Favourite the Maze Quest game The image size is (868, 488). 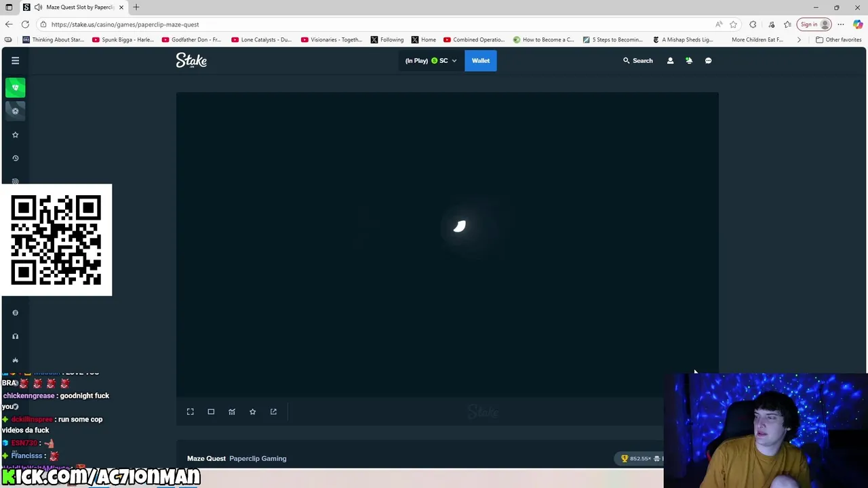(252, 411)
